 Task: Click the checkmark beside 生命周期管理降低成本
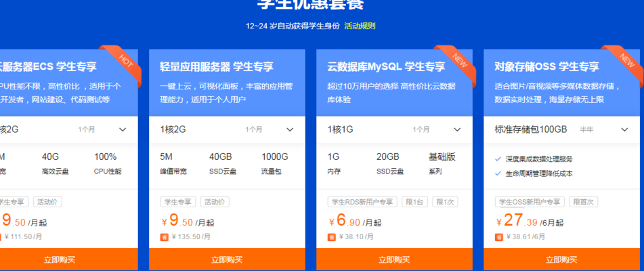[x=498, y=173]
